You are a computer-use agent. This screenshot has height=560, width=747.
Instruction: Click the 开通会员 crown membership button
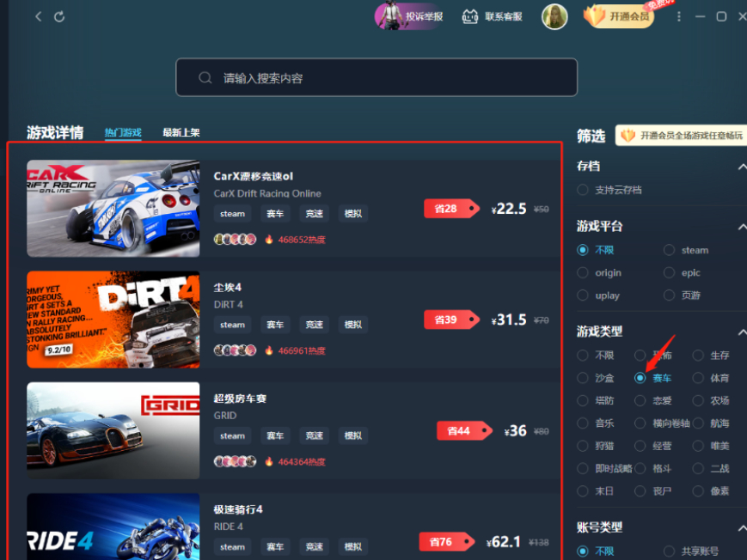(619, 16)
